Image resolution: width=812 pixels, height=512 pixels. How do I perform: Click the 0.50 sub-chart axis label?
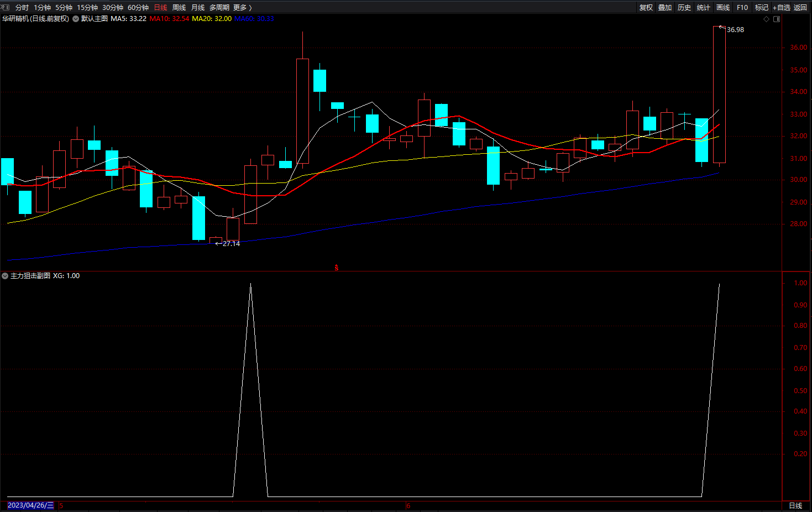click(x=800, y=391)
